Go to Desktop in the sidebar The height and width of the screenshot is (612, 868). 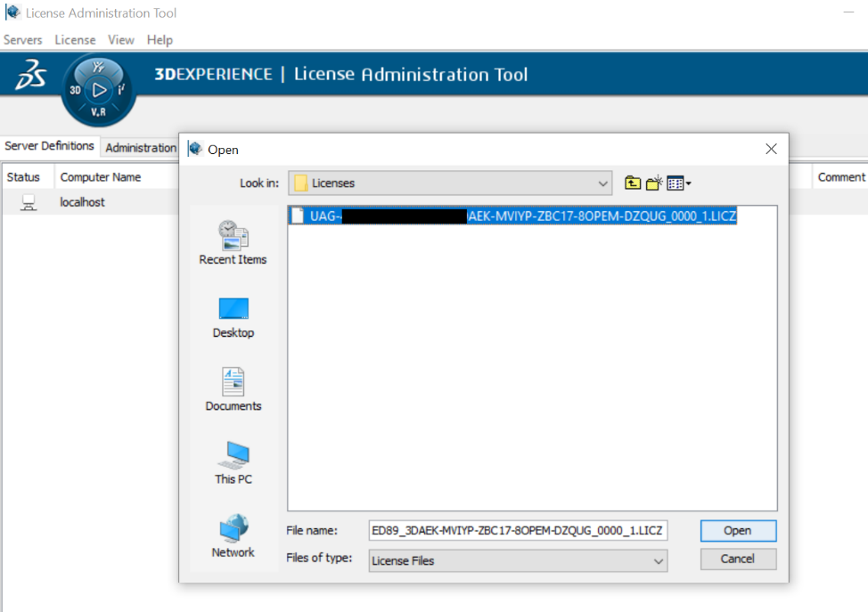[233, 318]
